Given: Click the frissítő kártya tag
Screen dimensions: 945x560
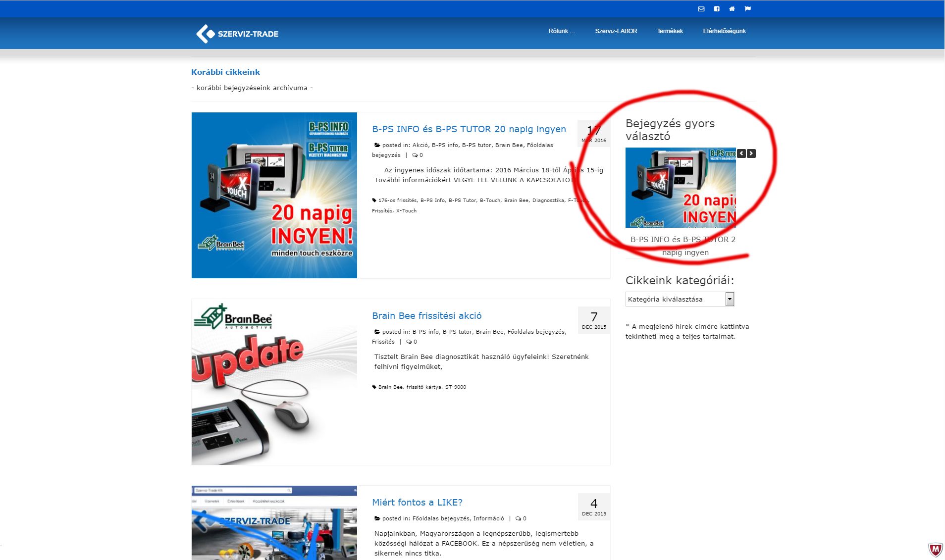Looking at the screenshot, I should 423,387.
